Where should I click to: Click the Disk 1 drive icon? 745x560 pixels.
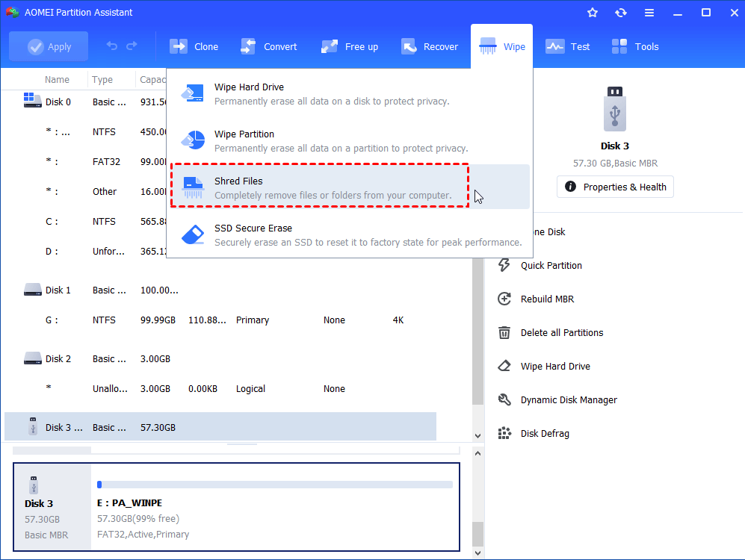[33, 290]
